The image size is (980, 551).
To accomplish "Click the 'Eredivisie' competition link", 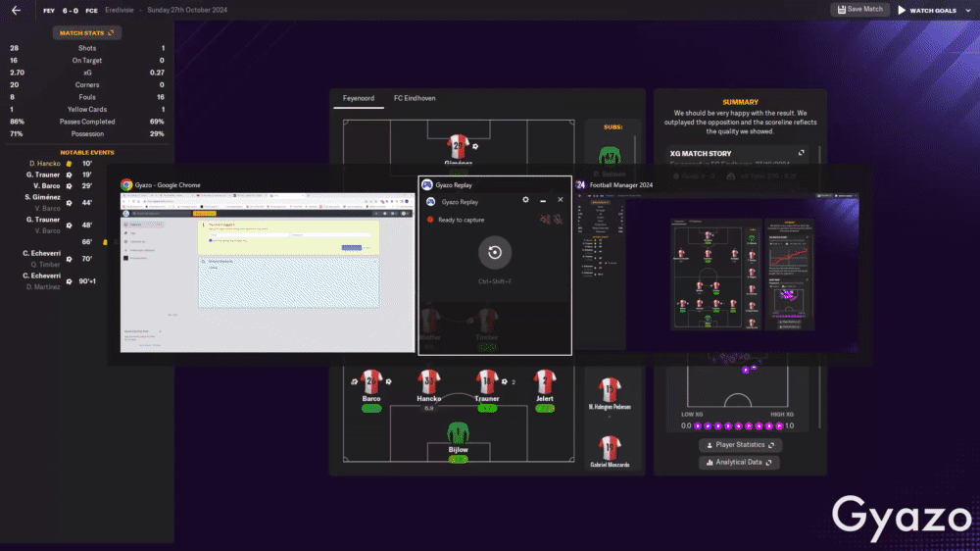I will [119, 10].
